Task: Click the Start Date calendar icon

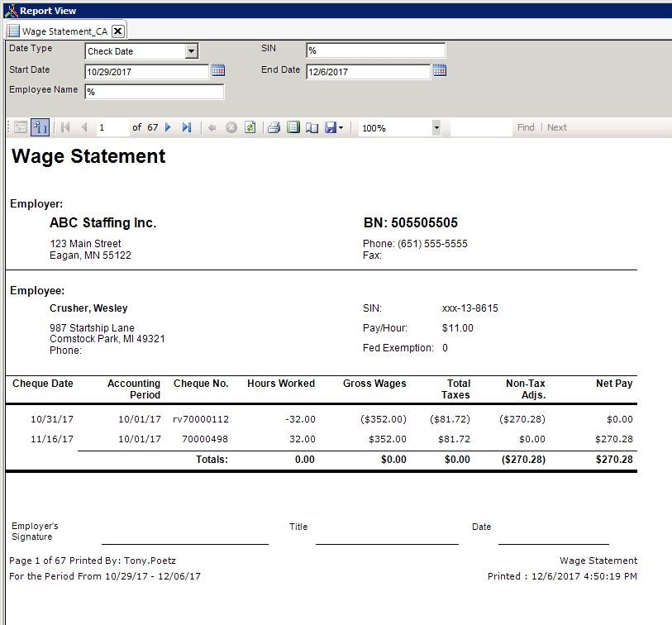Action: coord(217,72)
